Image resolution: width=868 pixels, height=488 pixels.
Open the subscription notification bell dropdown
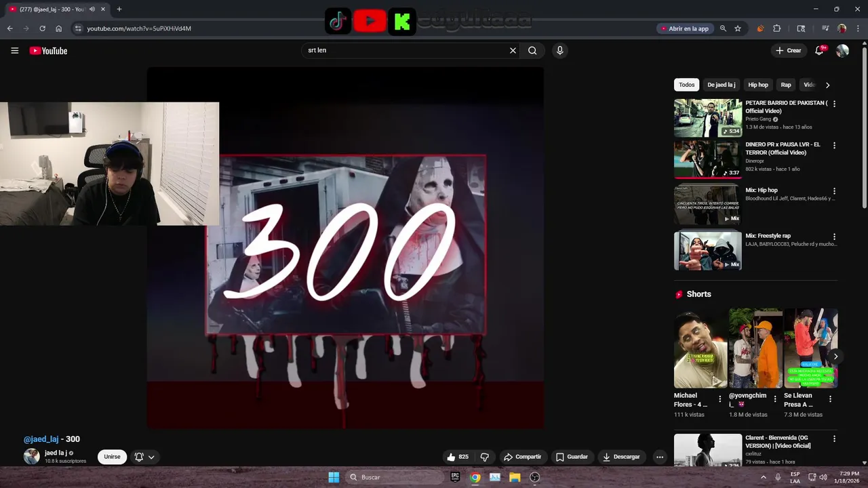click(144, 457)
